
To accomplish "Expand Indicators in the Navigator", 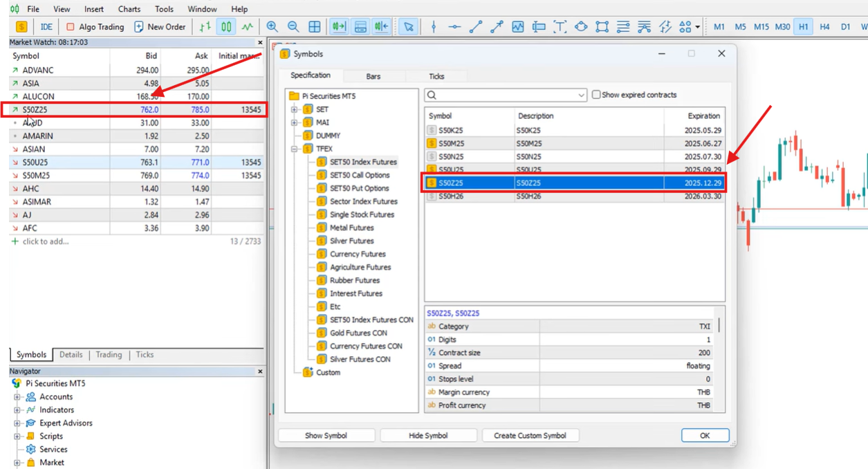I will 17,410.
